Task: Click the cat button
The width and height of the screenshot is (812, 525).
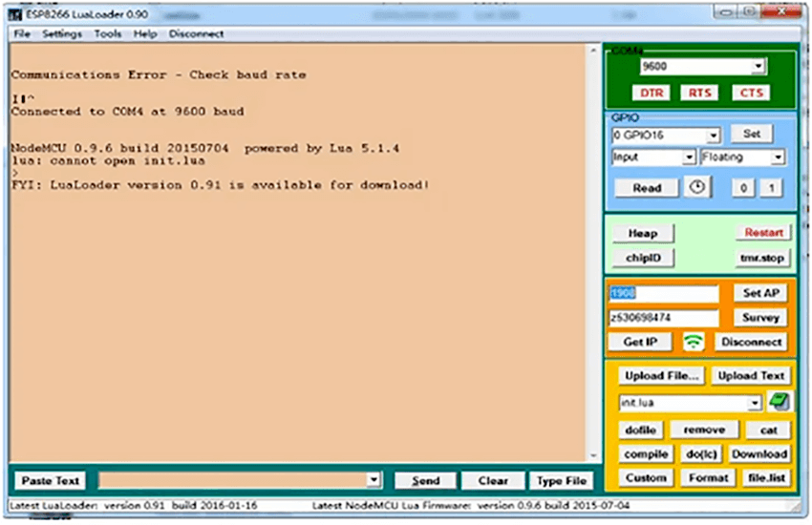Action: (768, 430)
